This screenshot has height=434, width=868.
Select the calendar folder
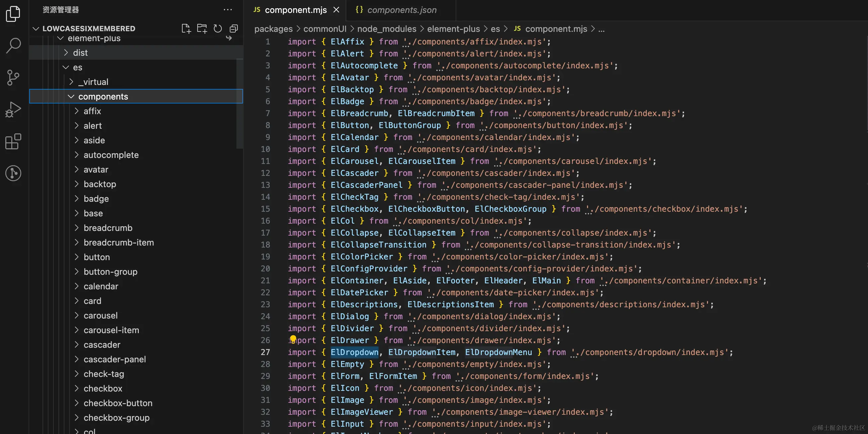[x=136, y=286]
